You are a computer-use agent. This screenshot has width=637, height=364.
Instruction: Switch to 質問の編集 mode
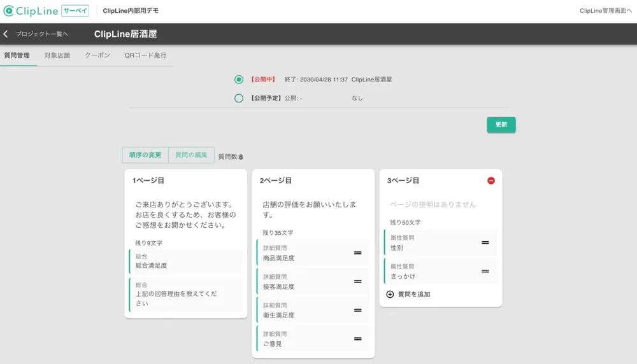point(191,155)
